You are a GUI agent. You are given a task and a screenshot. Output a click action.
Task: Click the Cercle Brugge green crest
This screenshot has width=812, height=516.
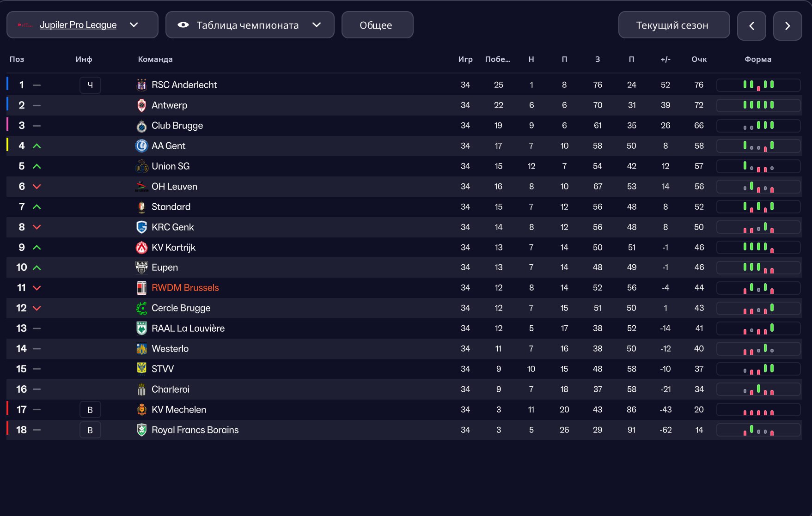(141, 308)
